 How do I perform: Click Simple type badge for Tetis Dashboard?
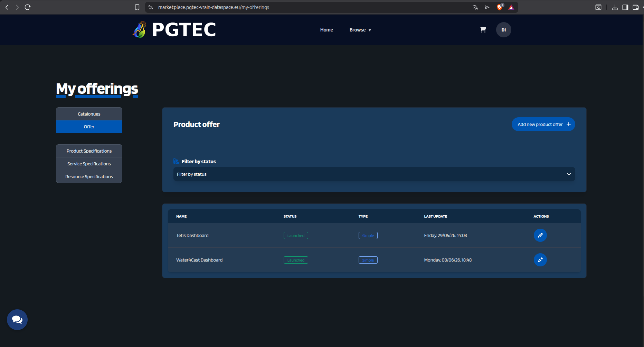click(x=368, y=235)
